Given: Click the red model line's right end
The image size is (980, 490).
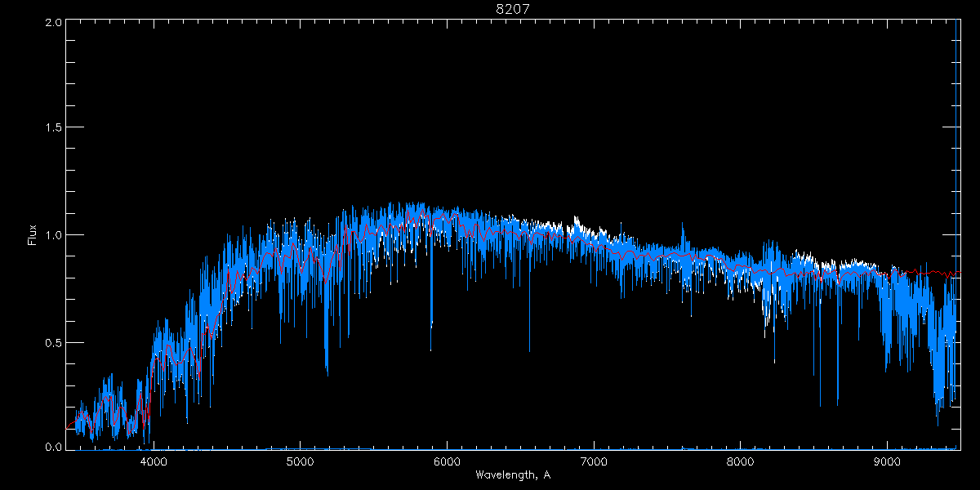Looking at the screenshot, I should pos(959,273).
